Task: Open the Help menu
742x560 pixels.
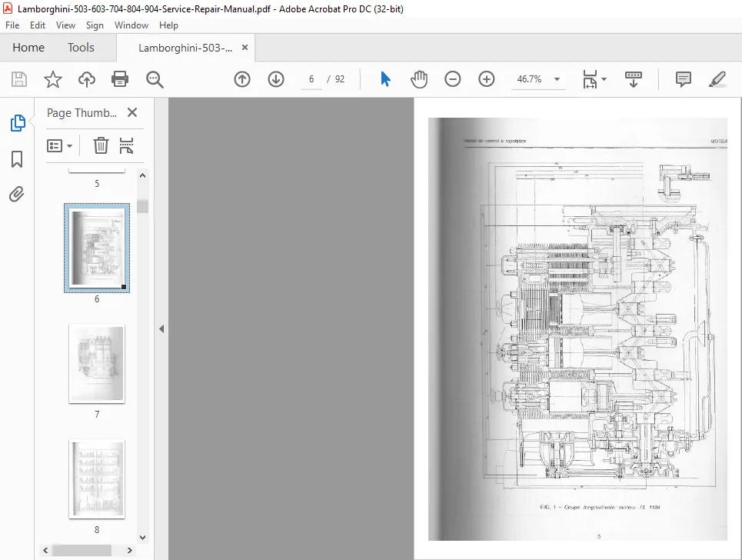Action: [x=168, y=25]
